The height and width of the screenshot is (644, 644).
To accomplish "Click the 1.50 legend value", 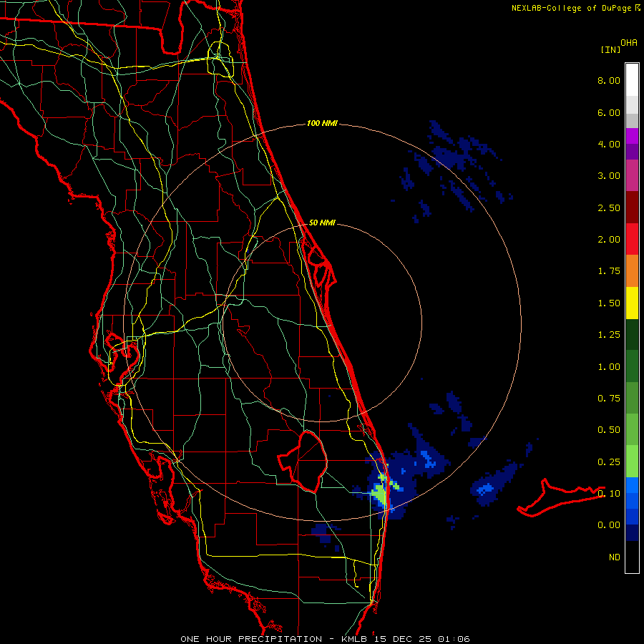I will 609,303.
